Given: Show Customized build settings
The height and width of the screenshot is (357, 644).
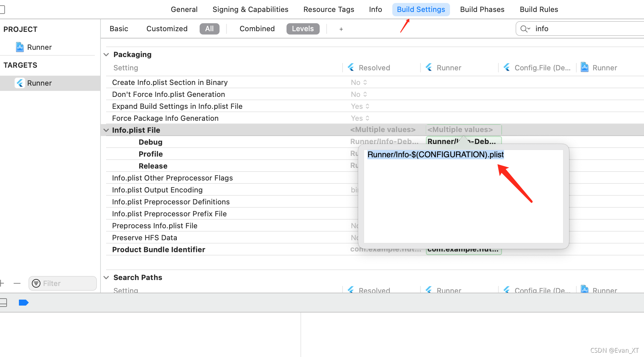Looking at the screenshot, I should click(x=167, y=29).
